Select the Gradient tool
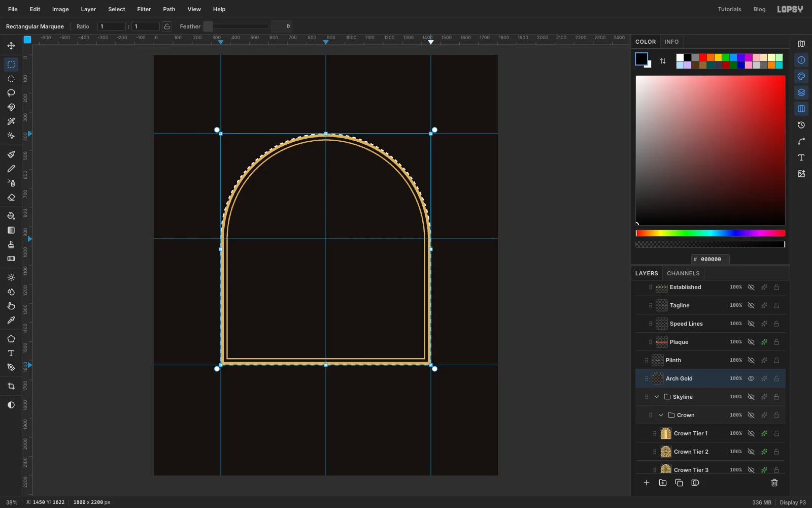 pyautogui.click(x=11, y=230)
